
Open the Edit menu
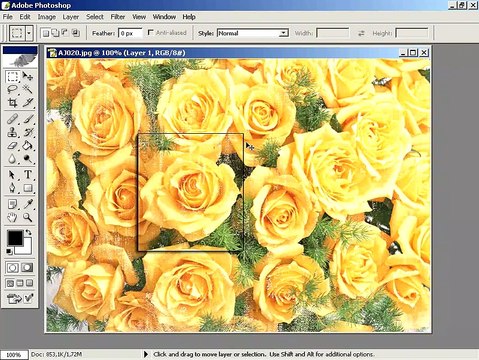point(25,17)
